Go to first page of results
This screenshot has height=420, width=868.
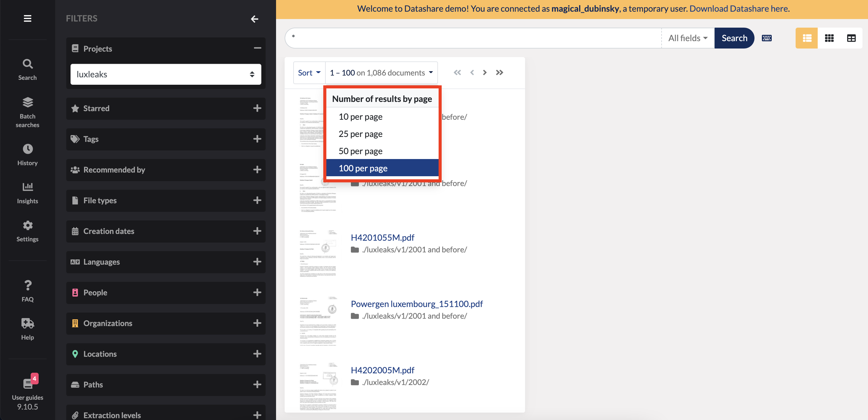coord(457,72)
